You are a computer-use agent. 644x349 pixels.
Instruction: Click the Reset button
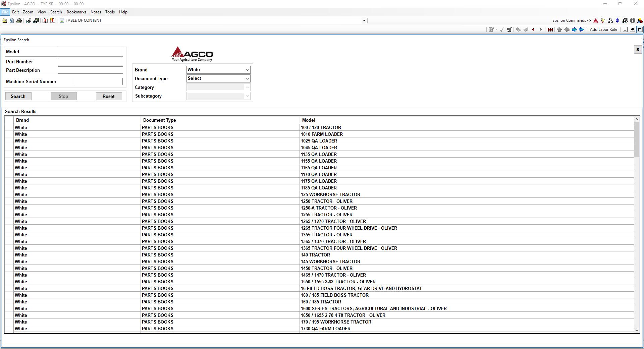click(x=108, y=96)
